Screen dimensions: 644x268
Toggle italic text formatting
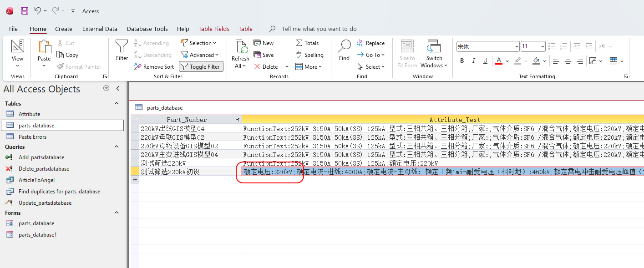click(x=474, y=61)
